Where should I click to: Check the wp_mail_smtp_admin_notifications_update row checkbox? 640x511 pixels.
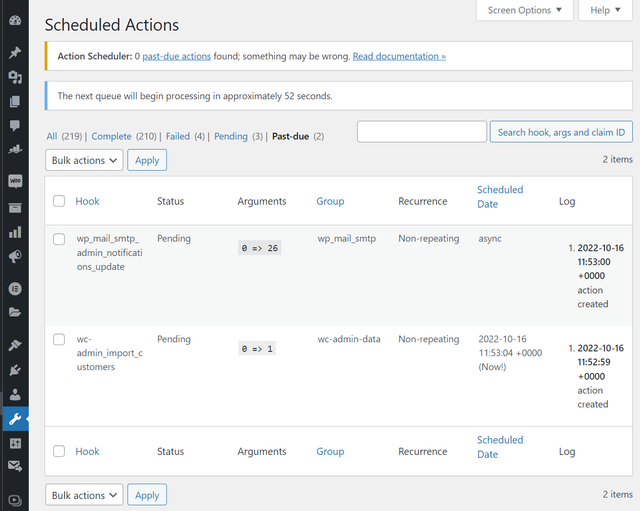point(59,239)
